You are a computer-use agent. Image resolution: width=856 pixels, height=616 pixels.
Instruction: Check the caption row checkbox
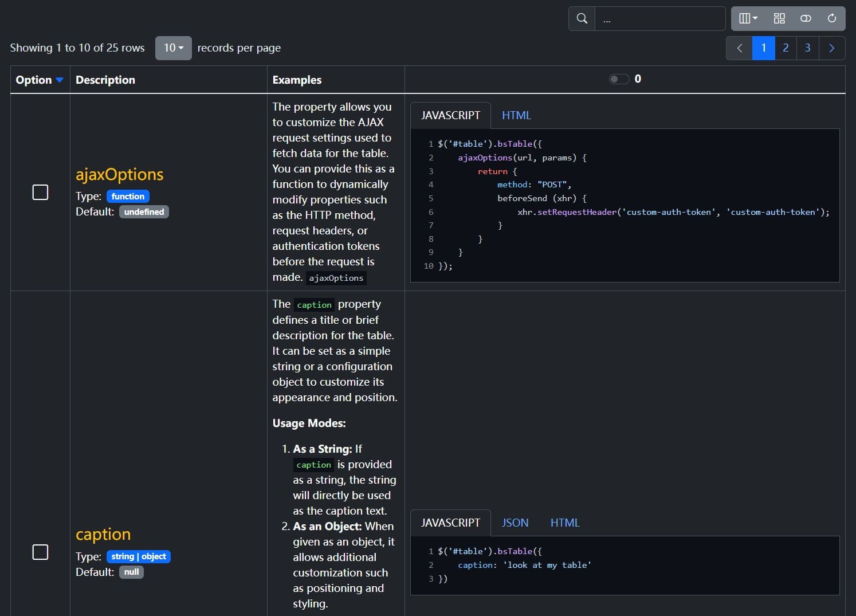pyautogui.click(x=40, y=552)
